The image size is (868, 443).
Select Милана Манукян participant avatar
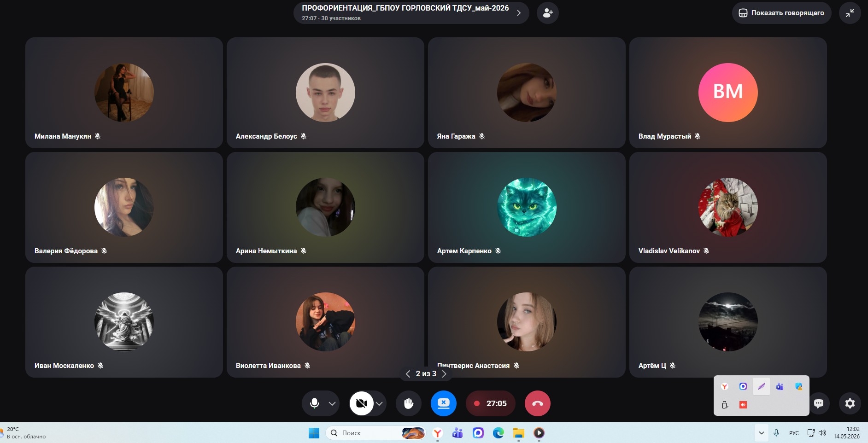pos(124,93)
